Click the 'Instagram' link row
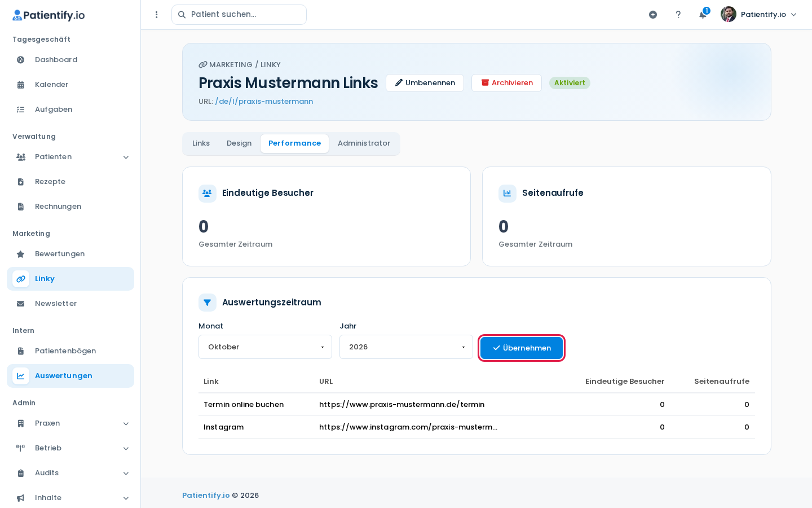Screen dimensions: 812x508 tap(476, 427)
